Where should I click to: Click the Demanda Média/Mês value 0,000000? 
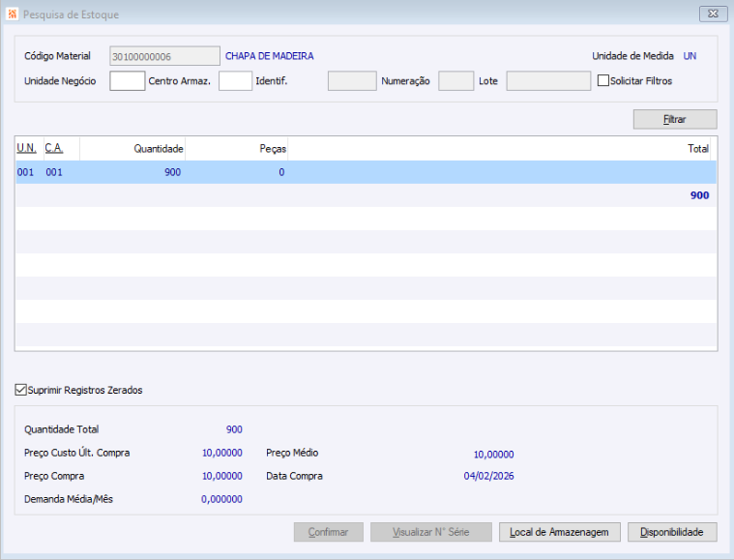click(x=221, y=499)
